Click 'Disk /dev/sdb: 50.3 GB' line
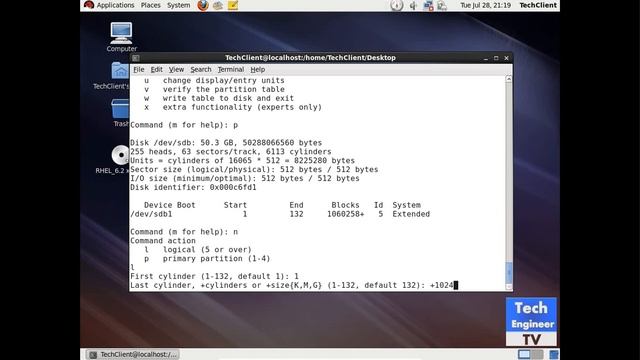The image size is (640, 360). [226, 142]
